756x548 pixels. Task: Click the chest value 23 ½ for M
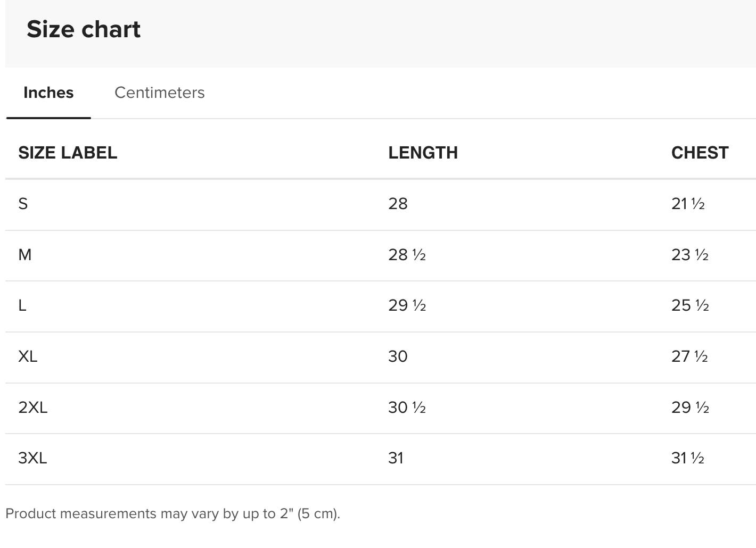coord(690,255)
